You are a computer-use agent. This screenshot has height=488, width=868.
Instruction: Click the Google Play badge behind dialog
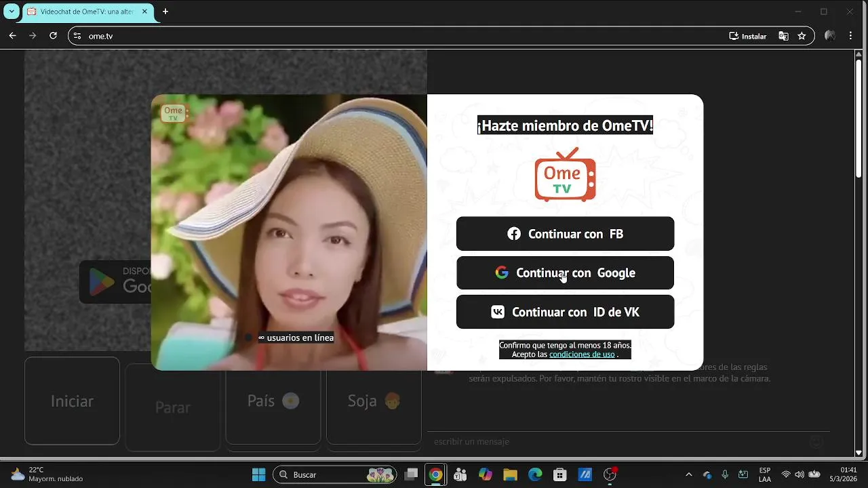(115, 281)
